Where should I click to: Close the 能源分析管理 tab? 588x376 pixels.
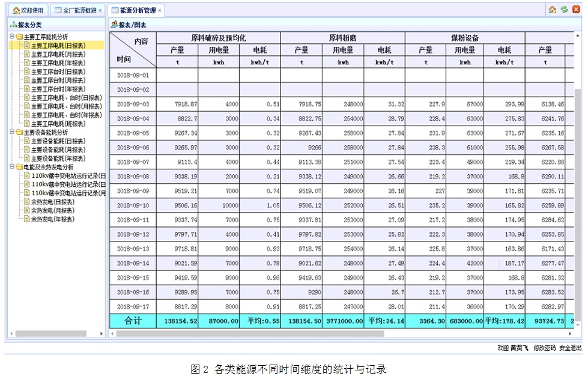[160, 11]
